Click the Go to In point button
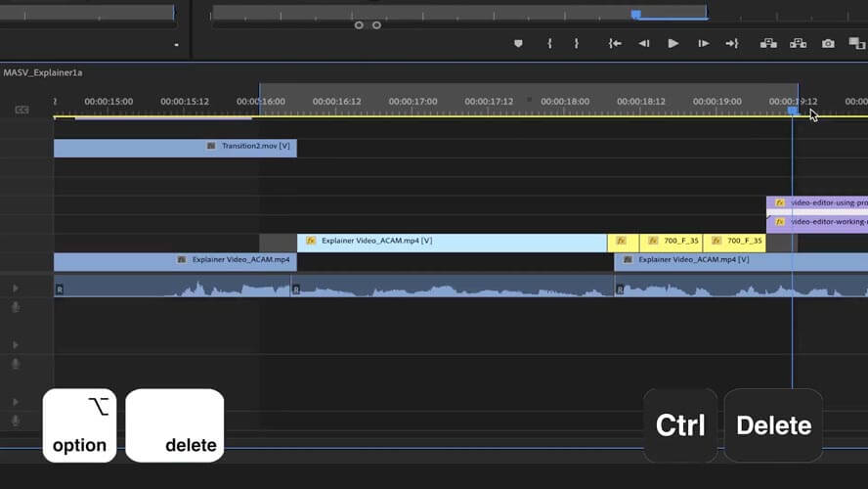The height and width of the screenshot is (489, 868). point(615,43)
